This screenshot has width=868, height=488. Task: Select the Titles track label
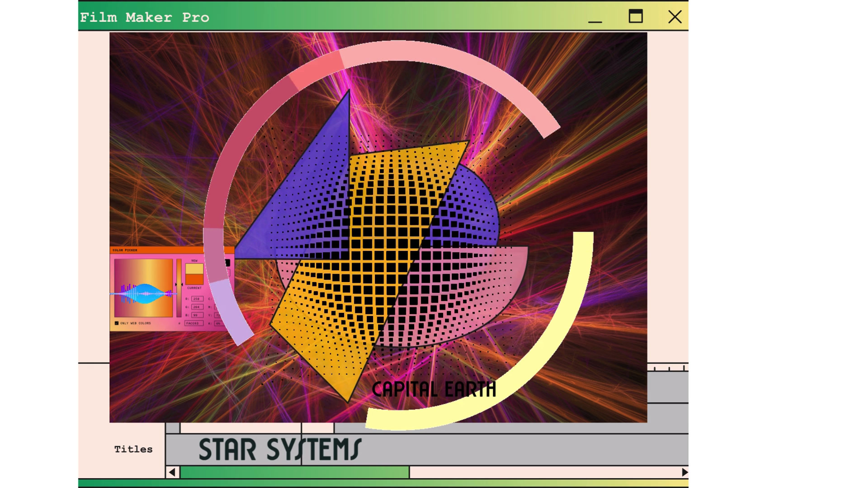tap(133, 449)
